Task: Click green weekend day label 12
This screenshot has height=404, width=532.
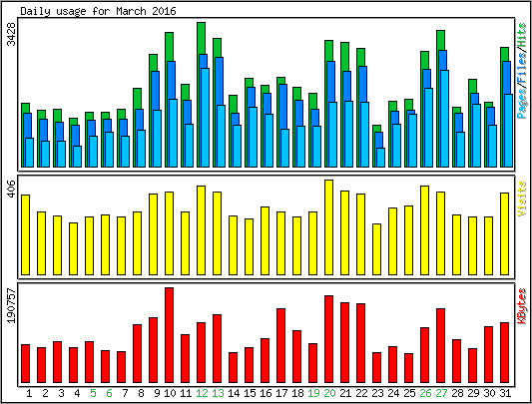Action: (x=202, y=393)
